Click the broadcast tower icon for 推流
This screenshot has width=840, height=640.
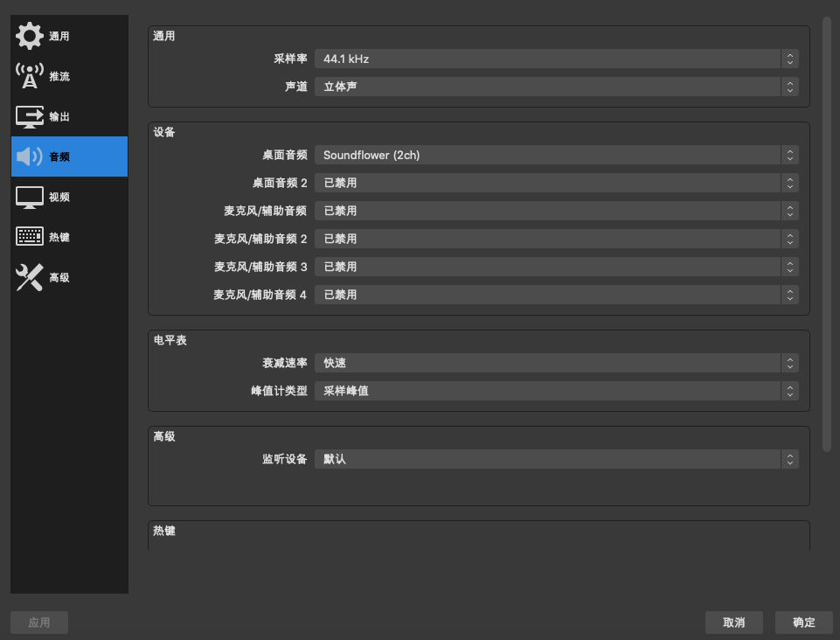pos(30,76)
